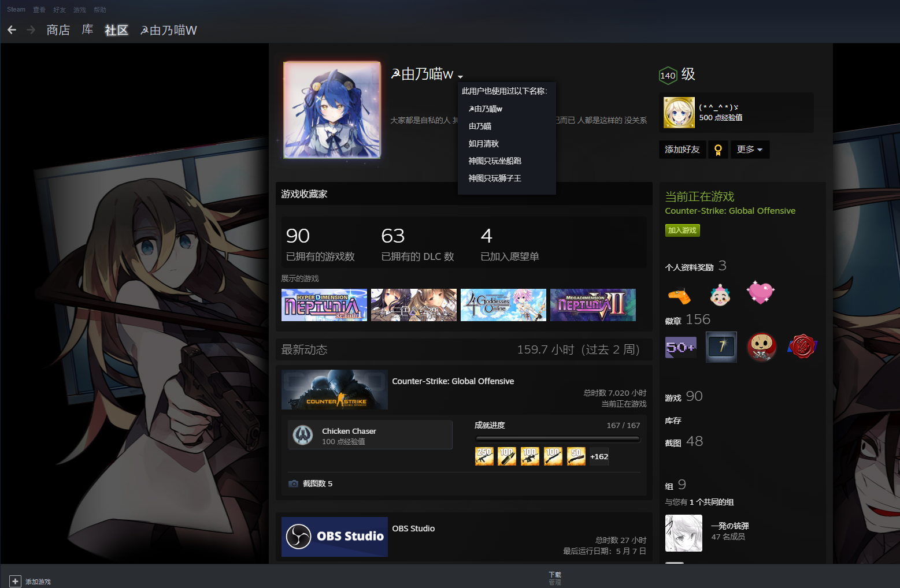Open the 63 已拥有的 DLC 数 stat
Screen dimensions: 900x588
click(417, 244)
